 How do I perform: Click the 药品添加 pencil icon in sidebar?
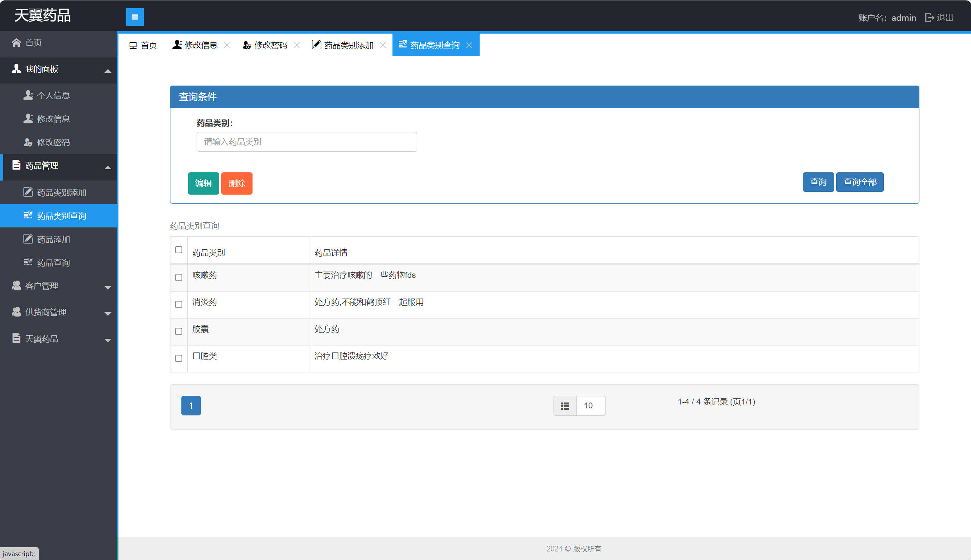28,239
